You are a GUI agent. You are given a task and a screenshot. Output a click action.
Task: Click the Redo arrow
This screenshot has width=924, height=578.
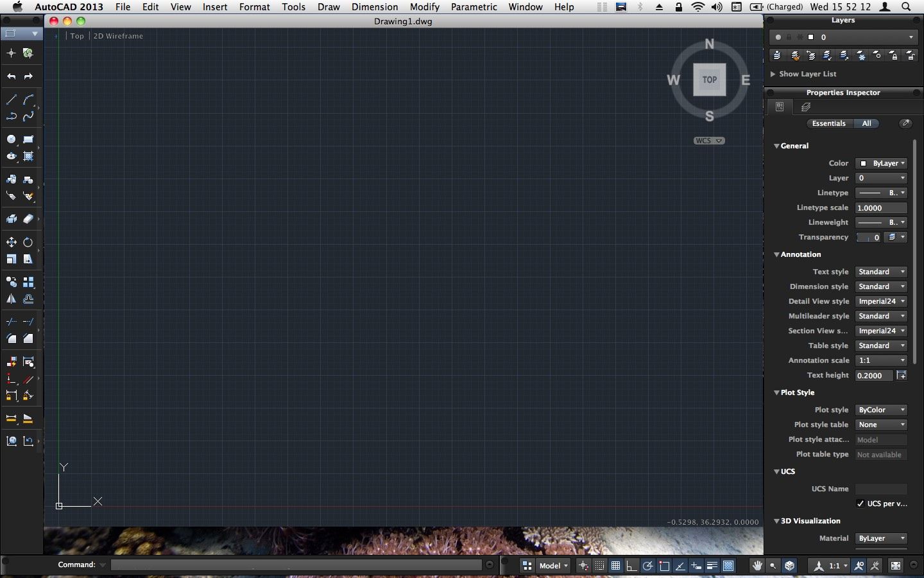click(28, 76)
